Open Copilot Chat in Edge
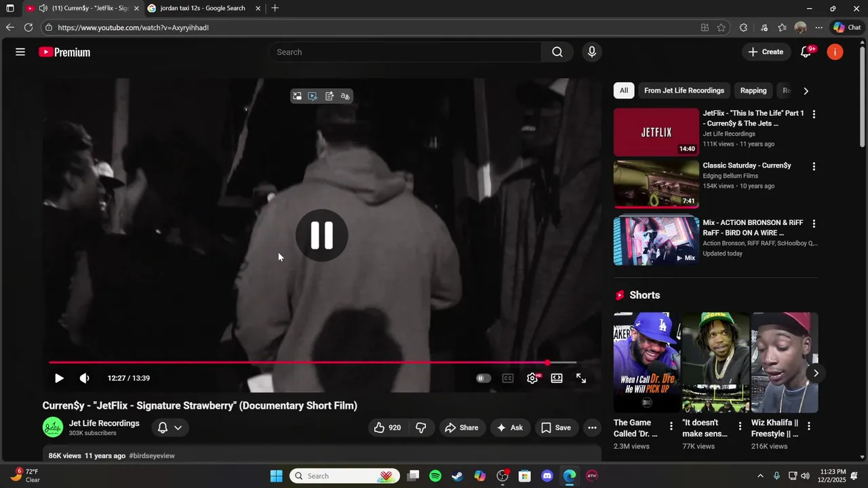The width and height of the screenshot is (868, 488). 847,28
